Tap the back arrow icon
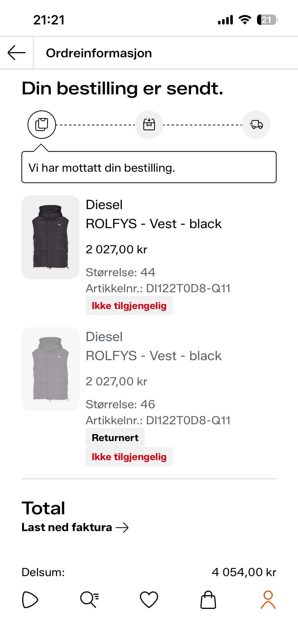 (17, 53)
